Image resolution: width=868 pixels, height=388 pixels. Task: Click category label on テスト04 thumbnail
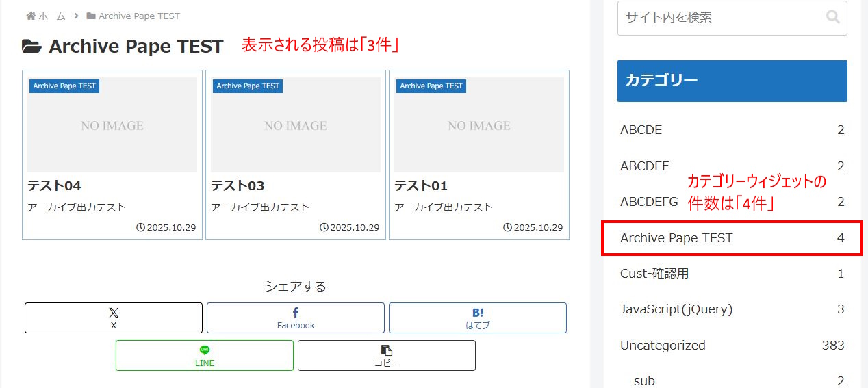pos(64,86)
